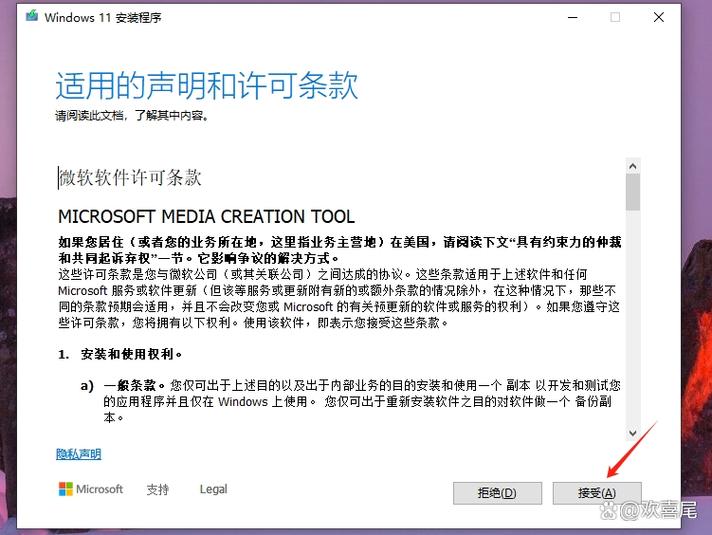
Task: Click the MICROSOFT MEDIA CREATION TOOL heading
Action: 207,217
